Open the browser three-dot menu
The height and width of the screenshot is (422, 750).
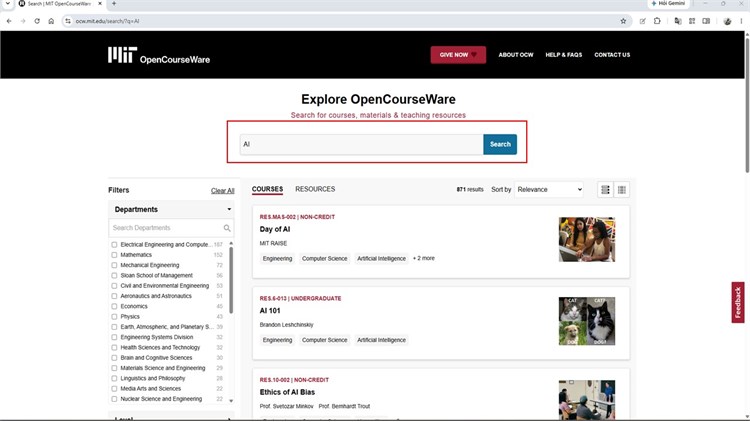tap(741, 21)
